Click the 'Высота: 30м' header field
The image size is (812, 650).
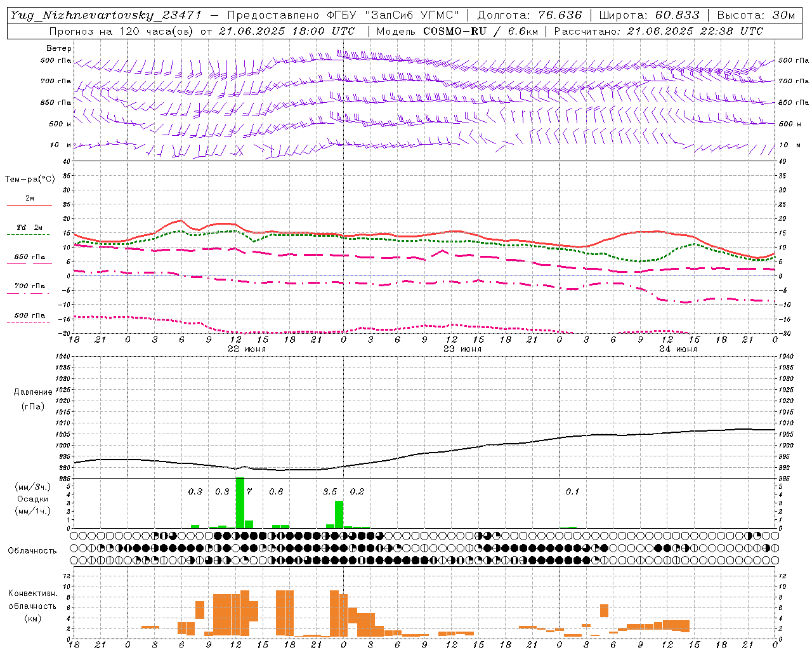756,15
